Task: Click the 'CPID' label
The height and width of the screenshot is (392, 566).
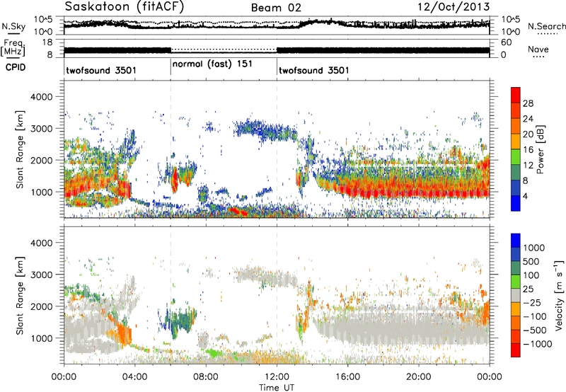Action: pyautogui.click(x=16, y=67)
